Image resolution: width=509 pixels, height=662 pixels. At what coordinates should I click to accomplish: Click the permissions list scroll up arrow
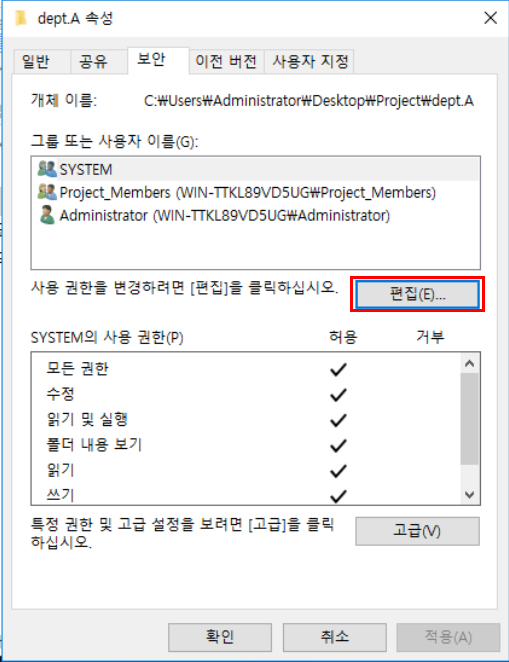(469, 364)
